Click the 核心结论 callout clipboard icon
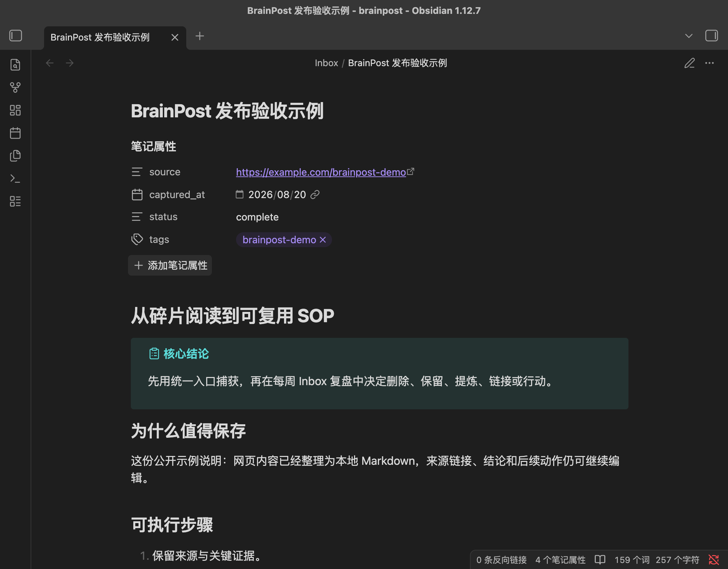Screen dimensions: 728x569 pyautogui.click(x=154, y=354)
